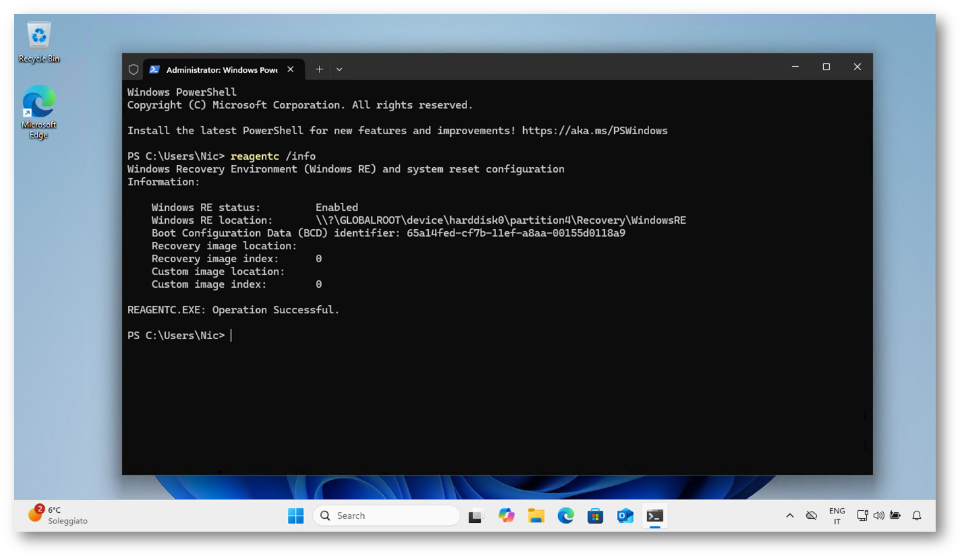The height and width of the screenshot is (560, 964).
Task: Click the admin shield icon in Terminal title bar
Action: (133, 69)
